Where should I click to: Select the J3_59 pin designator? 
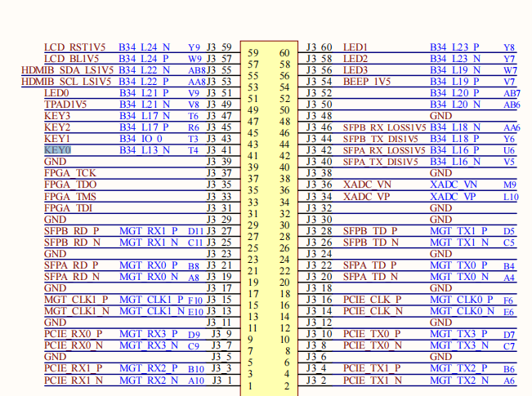point(219,47)
